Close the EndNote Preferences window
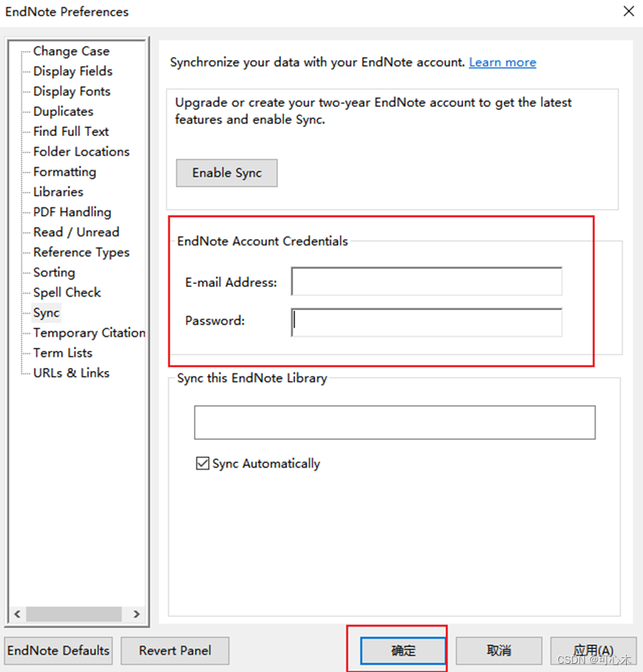643x672 pixels. [x=628, y=12]
